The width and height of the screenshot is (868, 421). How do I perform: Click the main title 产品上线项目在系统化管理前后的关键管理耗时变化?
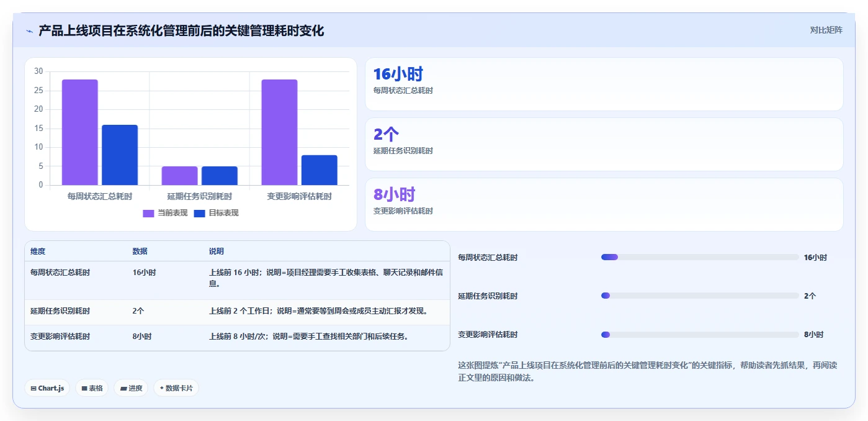pos(181,30)
